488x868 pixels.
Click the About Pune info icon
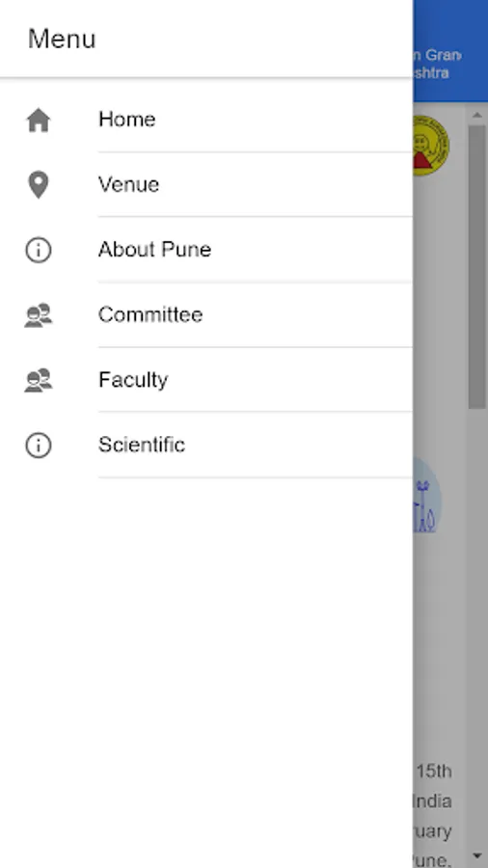click(x=39, y=250)
